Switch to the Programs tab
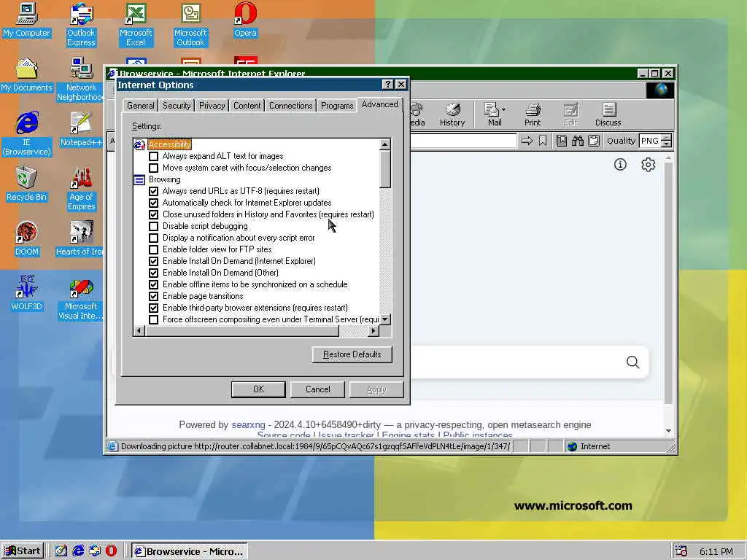 point(337,106)
